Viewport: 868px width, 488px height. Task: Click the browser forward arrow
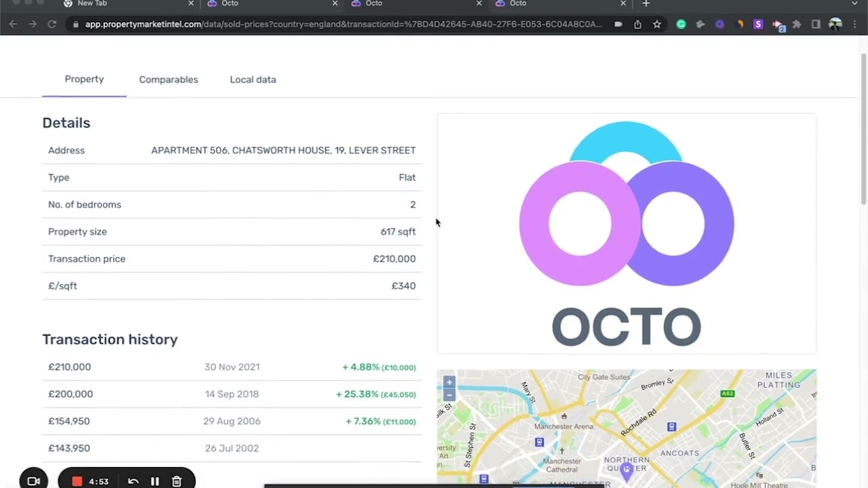click(x=33, y=24)
